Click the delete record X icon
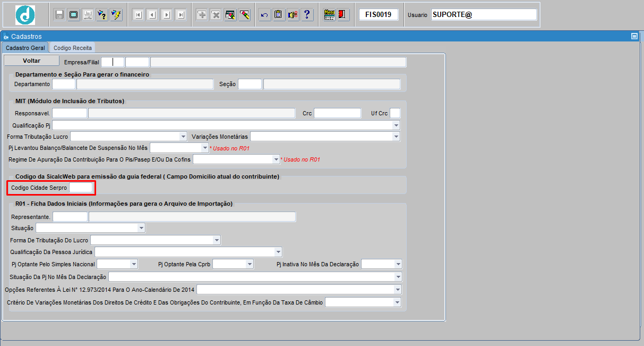Viewport: 644px width, 346px height. (216, 15)
